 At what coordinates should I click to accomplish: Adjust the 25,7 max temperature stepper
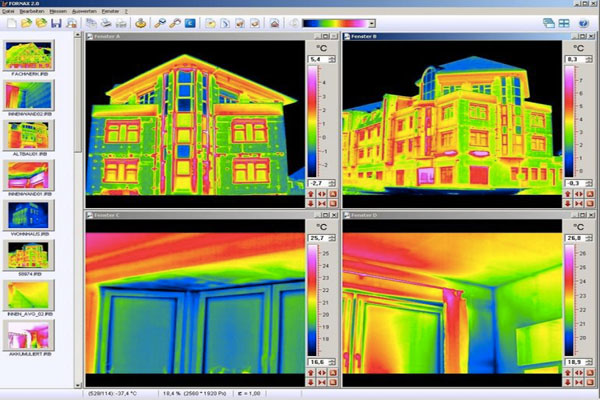332,238
